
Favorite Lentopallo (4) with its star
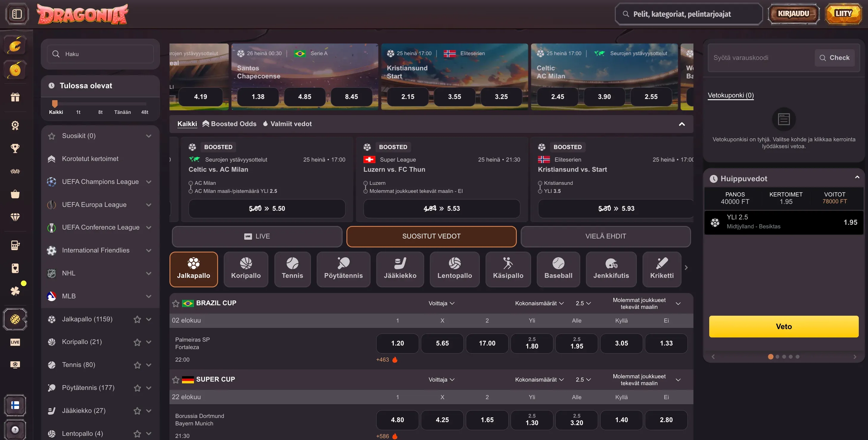(x=137, y=434)
